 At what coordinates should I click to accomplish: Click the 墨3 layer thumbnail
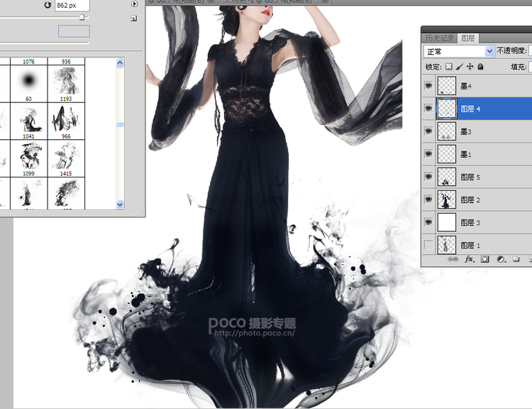446,131
